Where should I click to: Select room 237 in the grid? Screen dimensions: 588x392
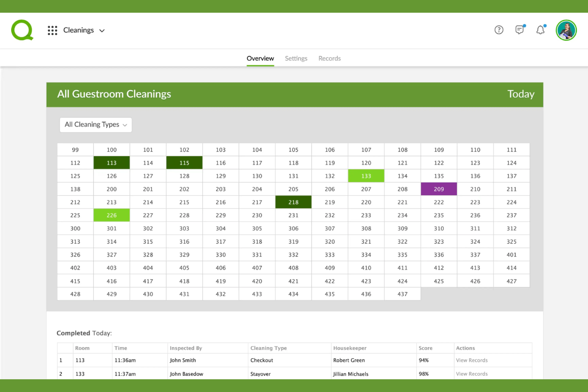coord(512,215)
